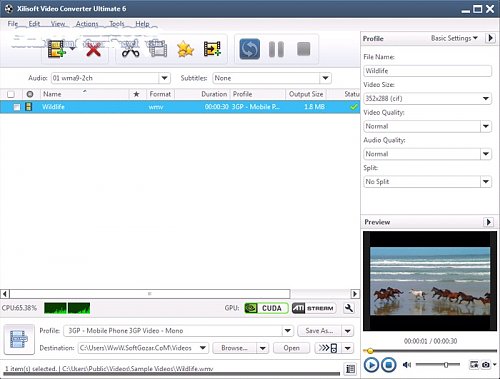
Task: Open the Edit menu
Action: coord(34,24)
